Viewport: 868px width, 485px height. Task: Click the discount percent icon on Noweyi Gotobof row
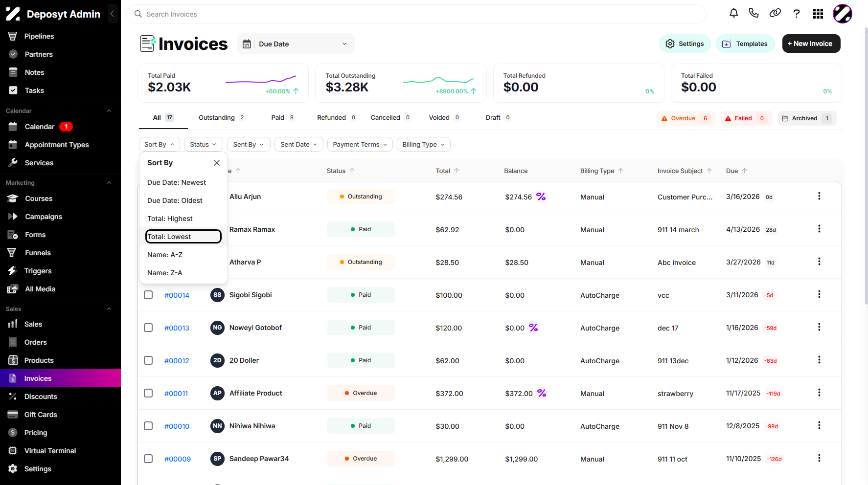point(533,328)
